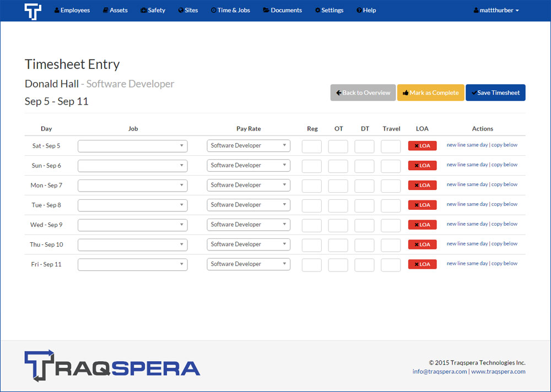Toggle LOA for Sat - Sep 5
Image resolution: width=551 pixels, height=392 pixels.
click(422, 145)
